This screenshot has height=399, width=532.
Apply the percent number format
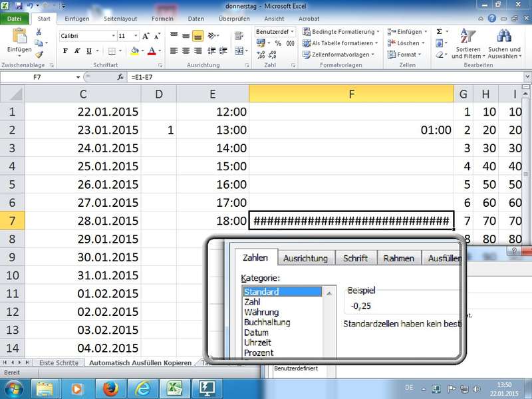[278, 43]
